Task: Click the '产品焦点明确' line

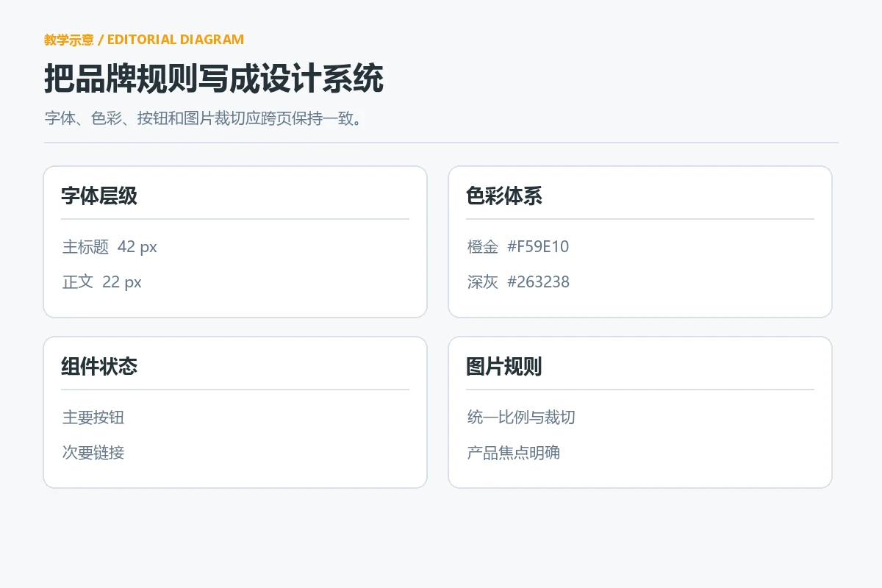Action: (x=514, y=453)
